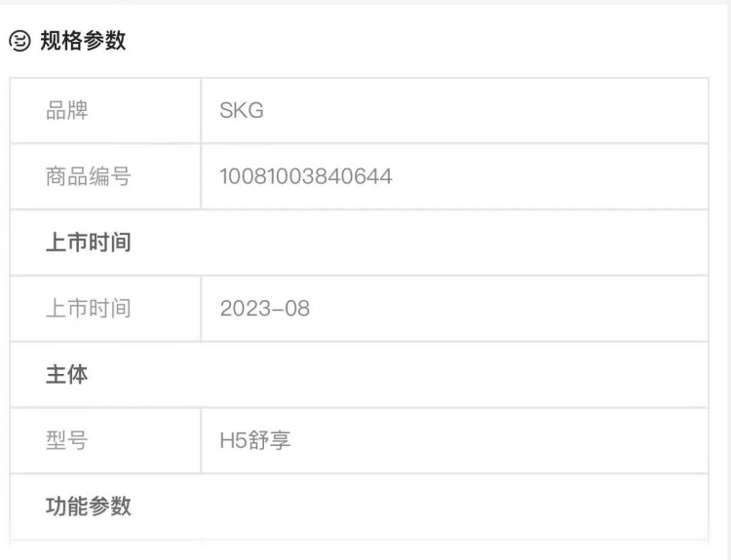The height and width of the screenshot is (560, 731).
Task: Click the bottom-most bold heading in the table
Action: [x=88, y=506]
